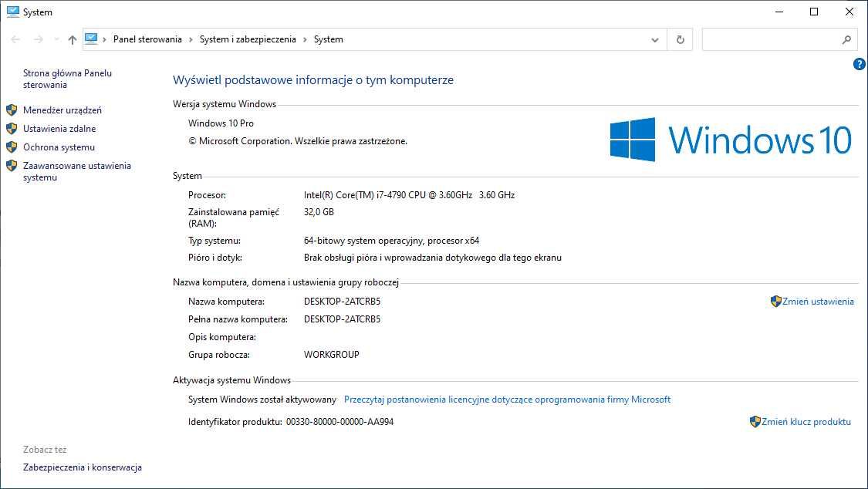Expand chevron after the computer icon
Viewport: 868px width, 489px height.
point(105,39)
